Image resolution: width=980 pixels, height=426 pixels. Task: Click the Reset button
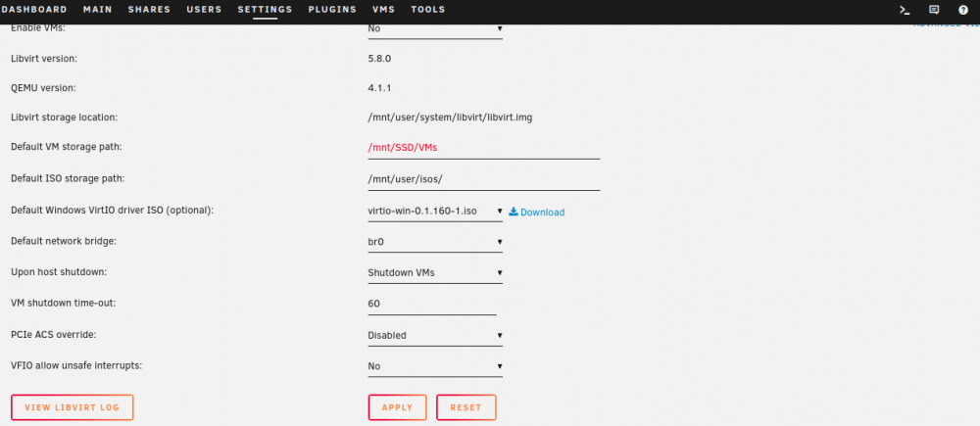[466, 407]
